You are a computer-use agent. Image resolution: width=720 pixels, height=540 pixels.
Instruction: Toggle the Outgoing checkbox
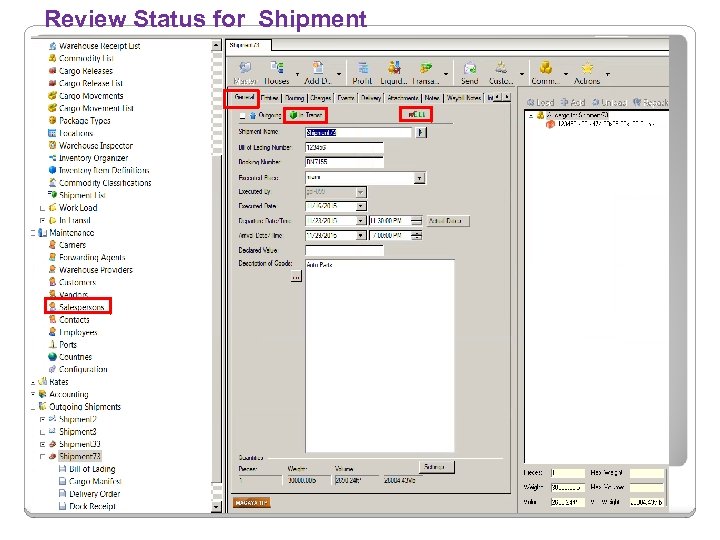(242, 115)
